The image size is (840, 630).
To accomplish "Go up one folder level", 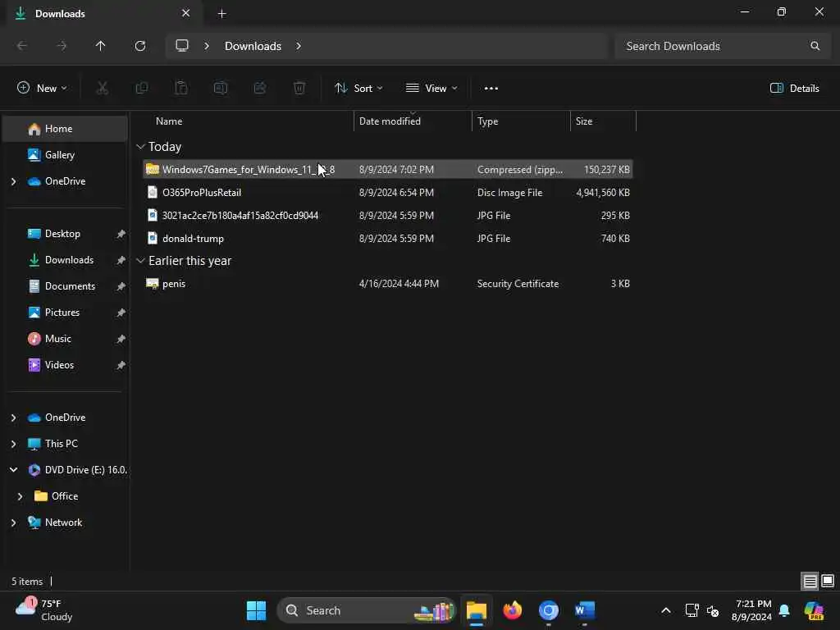I will [100, 46].
